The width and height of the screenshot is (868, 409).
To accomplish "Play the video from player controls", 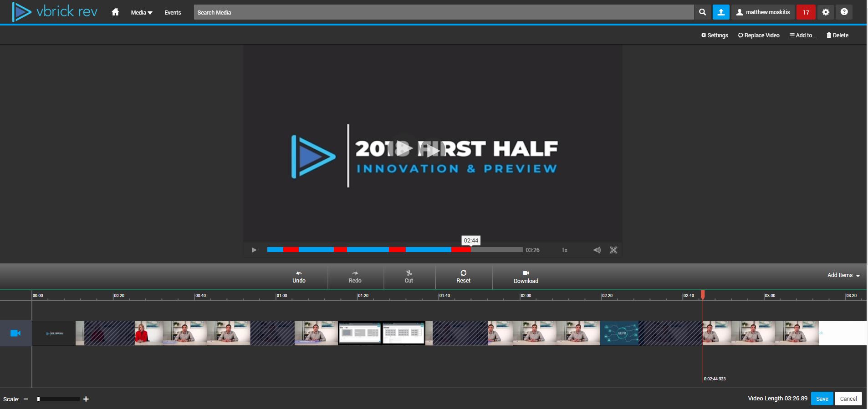I will 254,250.
